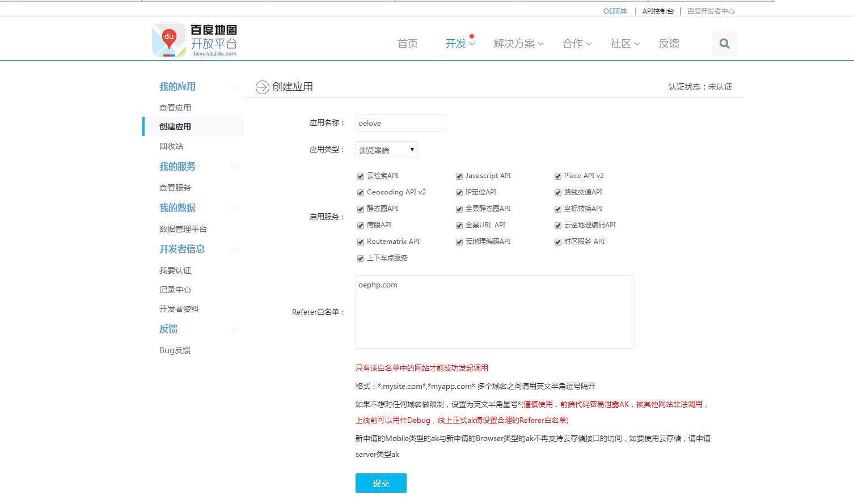This screenshot has height=504, width=854.
Task: Click the Referer白名单 text area
Action: coord(494,312)
